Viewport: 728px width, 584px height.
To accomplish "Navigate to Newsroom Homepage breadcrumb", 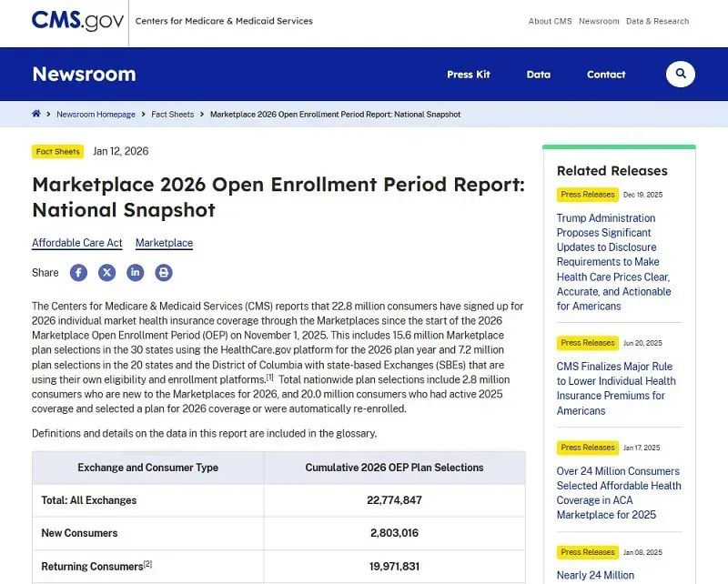I will point(96,115).
